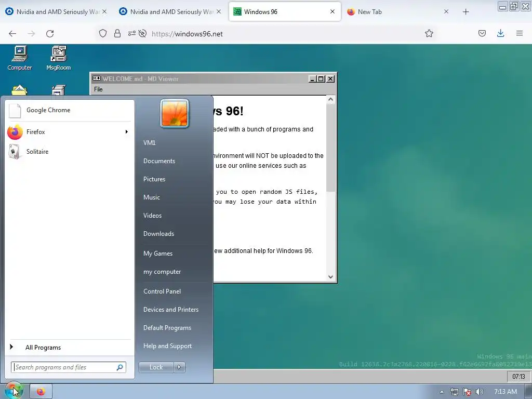Click the flower user account picture

tap(175, 113)
